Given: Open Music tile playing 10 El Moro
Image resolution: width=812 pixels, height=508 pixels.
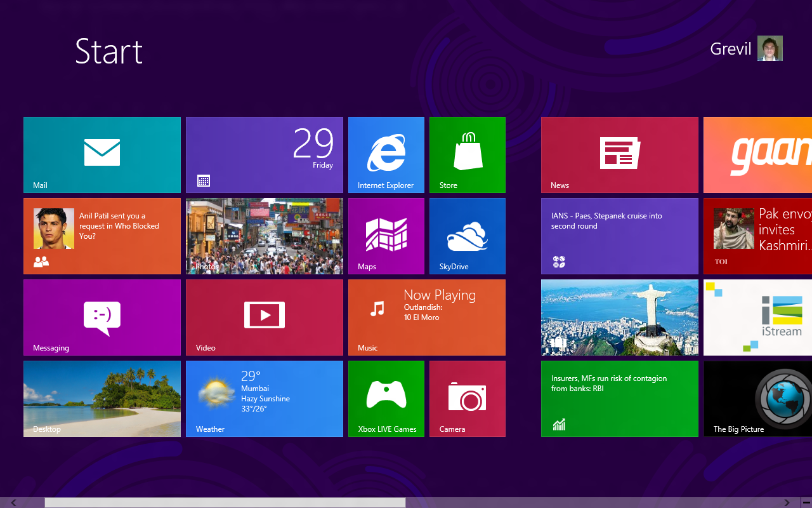Looking at the screenshot, I should 426,317.
